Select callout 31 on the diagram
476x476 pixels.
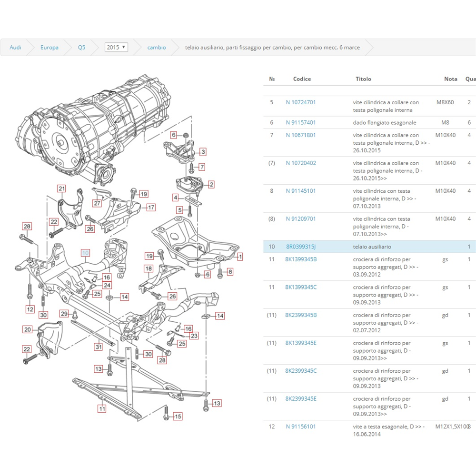coord(98,347)
